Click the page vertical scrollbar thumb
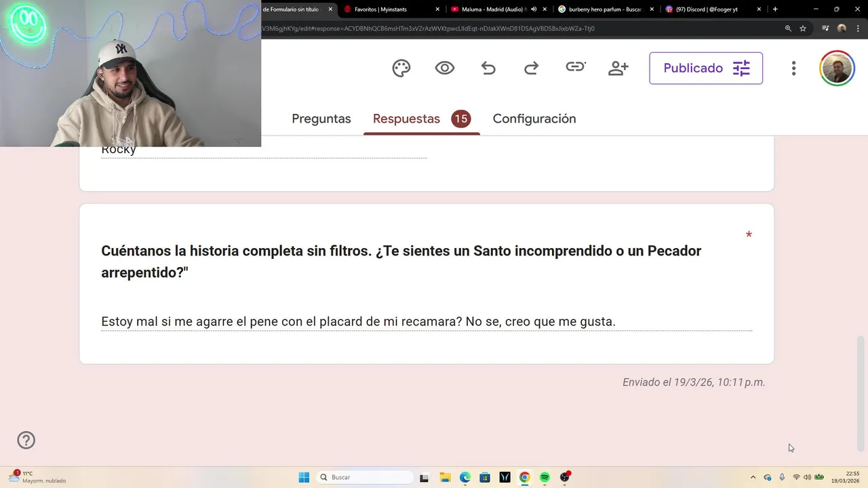The image size is (868, 488). pyautogui.click(x=861, y=393)
